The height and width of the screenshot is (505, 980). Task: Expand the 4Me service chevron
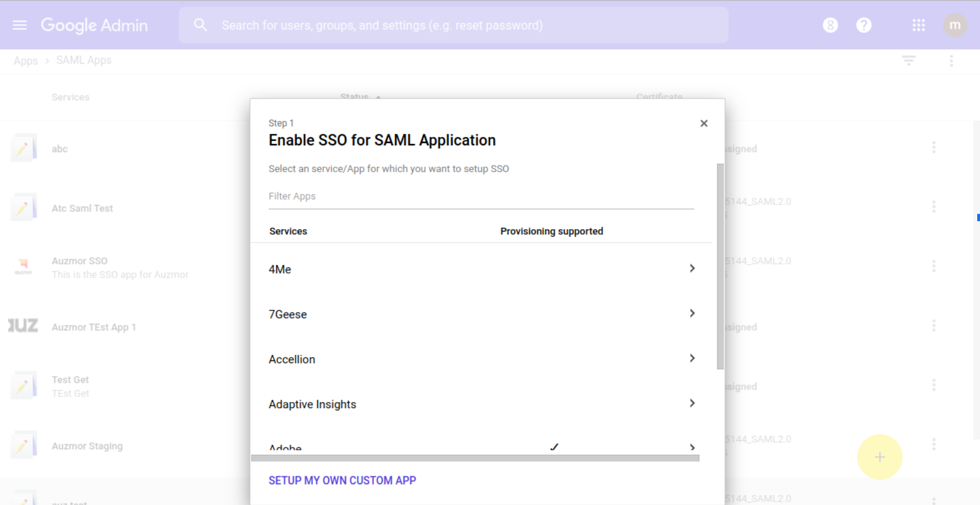point(692,269)
